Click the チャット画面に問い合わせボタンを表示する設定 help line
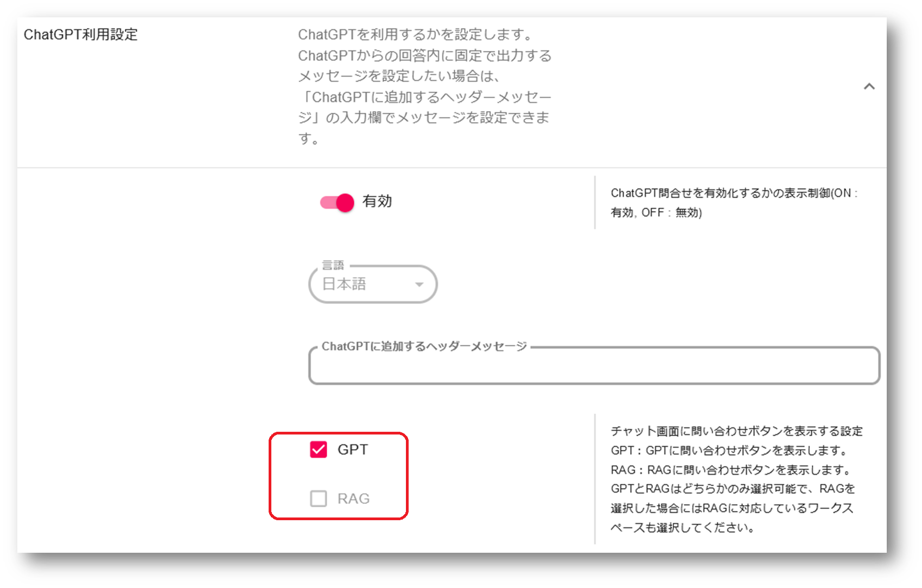 (x=736, y=431)
